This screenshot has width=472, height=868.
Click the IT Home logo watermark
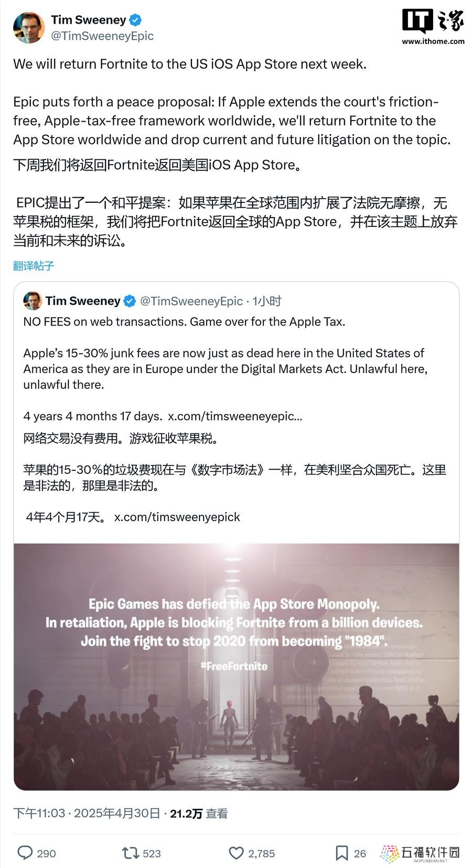tap(433, 22)
